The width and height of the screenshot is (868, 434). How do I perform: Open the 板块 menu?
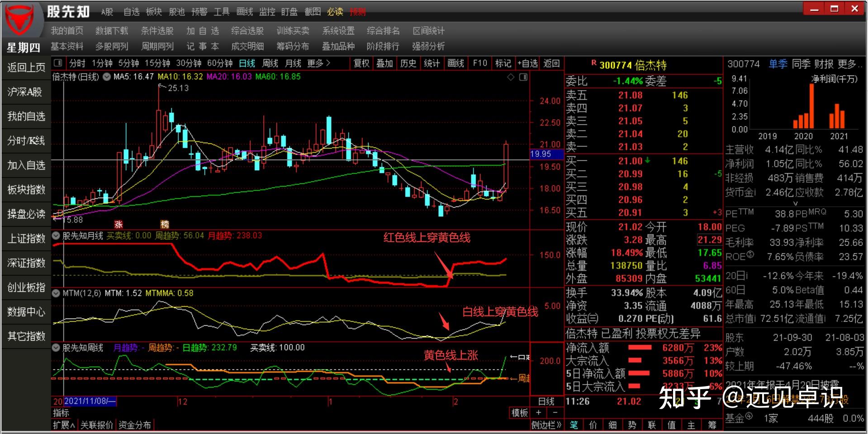point(154,12)
